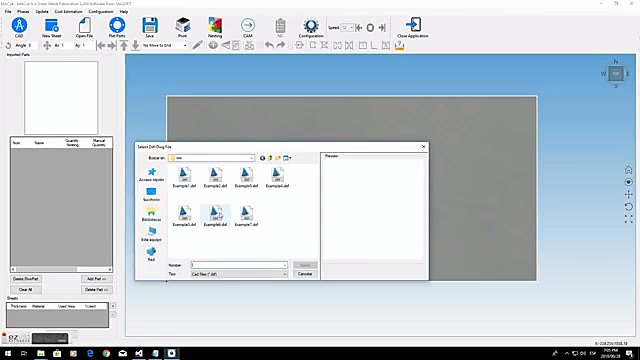This screenshot has width=640, height=360.
Task: Click the zoom-extents icon in viewport
Action: click(629, 219)
